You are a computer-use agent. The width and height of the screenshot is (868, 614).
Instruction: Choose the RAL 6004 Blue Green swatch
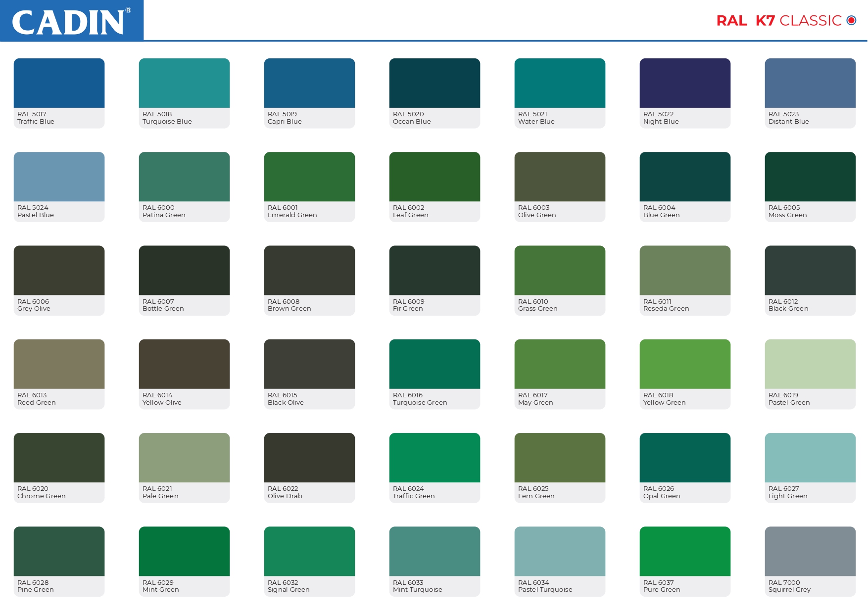pyautogui.click(x=685, y=177)
